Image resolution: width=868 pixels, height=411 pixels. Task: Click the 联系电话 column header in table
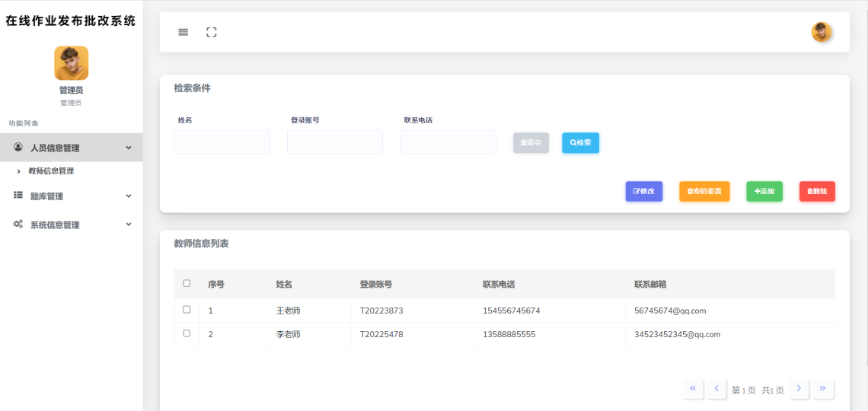[x=499, y=285]
